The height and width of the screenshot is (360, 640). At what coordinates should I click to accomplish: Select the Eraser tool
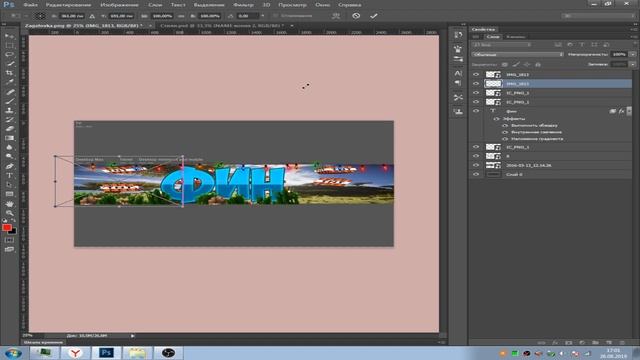[9, 129]
